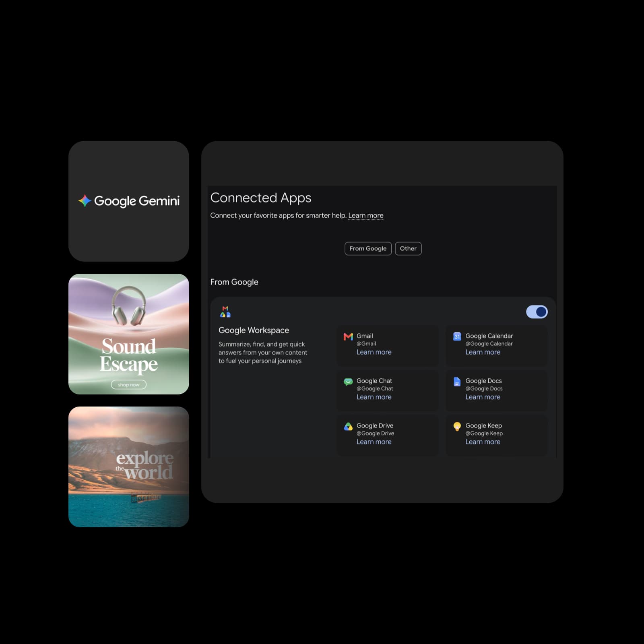Click the From Google section heading
Screen dimensions: 644x644
tap(234, 282)
